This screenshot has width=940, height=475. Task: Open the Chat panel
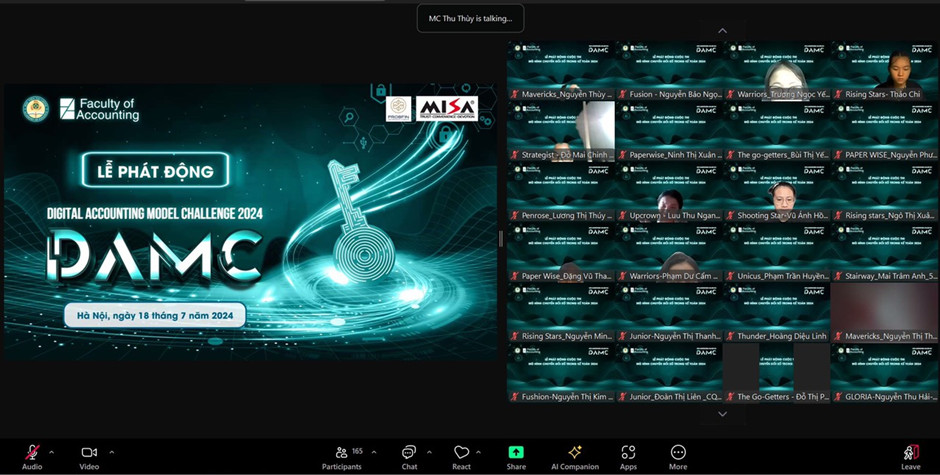(x=409, y=453)
